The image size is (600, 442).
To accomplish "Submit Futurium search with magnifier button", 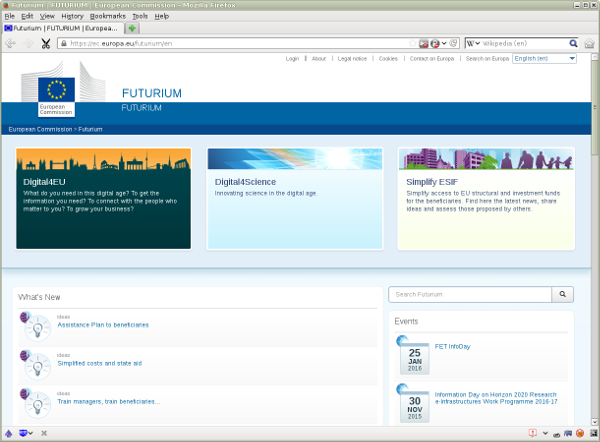I will point(562,294).
